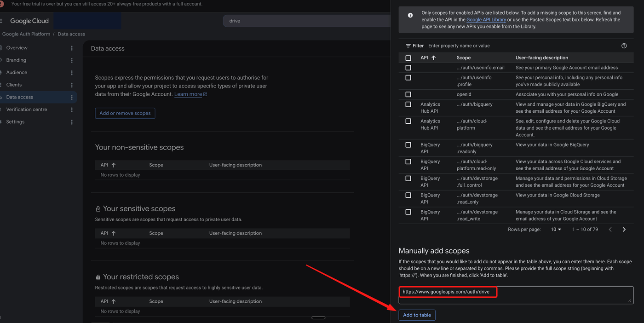This screenshot has height=323, width=644.
Task: Click the Filter icon above scopes table
Action: coord(408,46)
